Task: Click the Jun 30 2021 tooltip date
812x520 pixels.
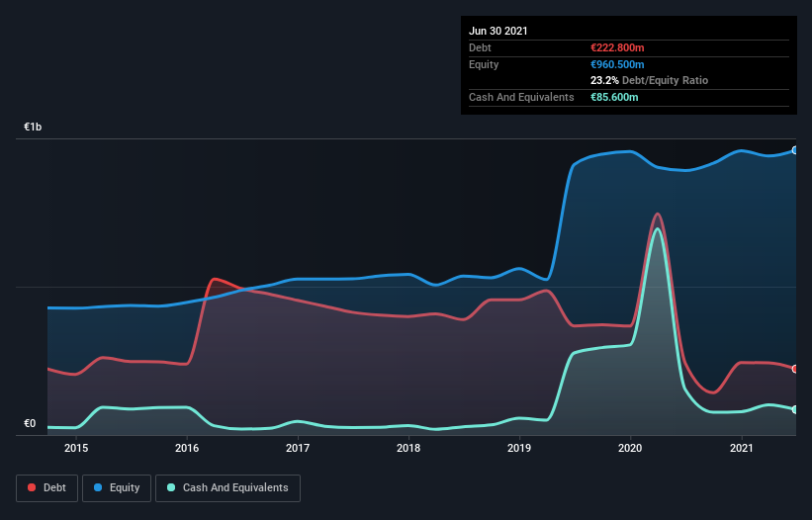Action: click(x=498, y=31)
